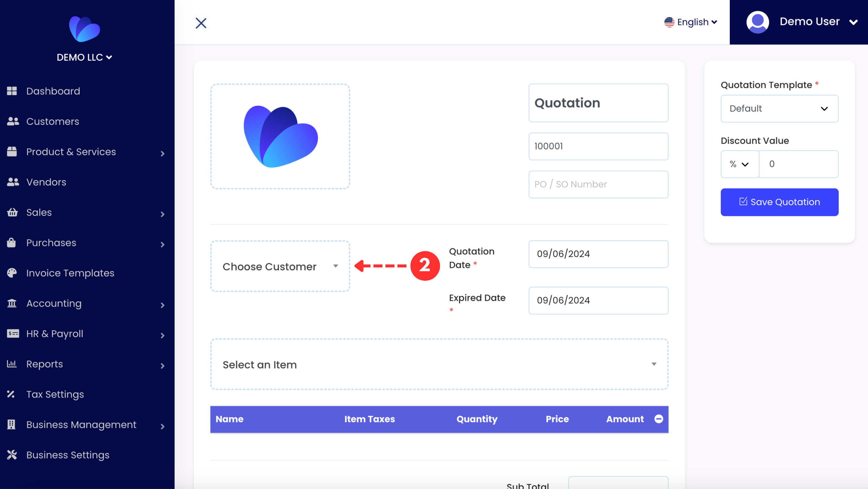Open the Select an Item dropdown

point(439,364)
